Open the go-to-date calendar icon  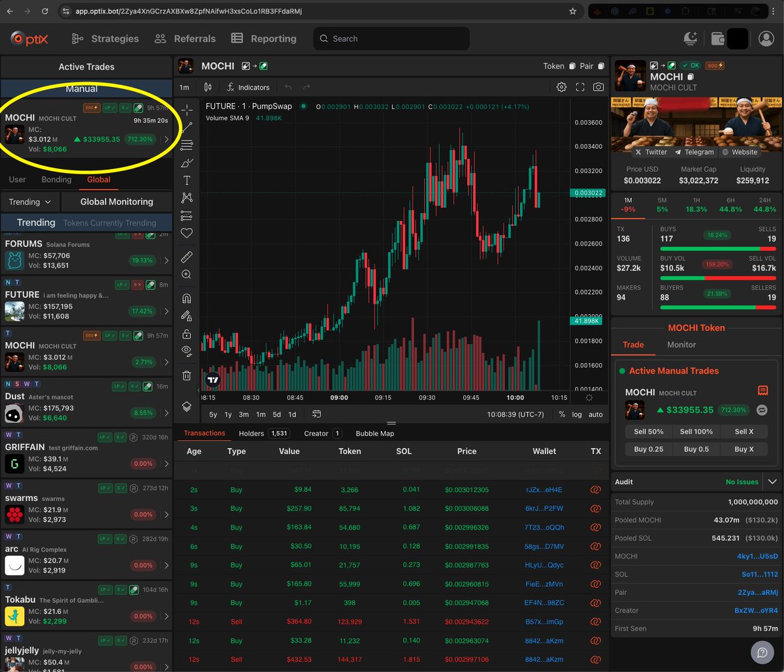click(317, 414)
